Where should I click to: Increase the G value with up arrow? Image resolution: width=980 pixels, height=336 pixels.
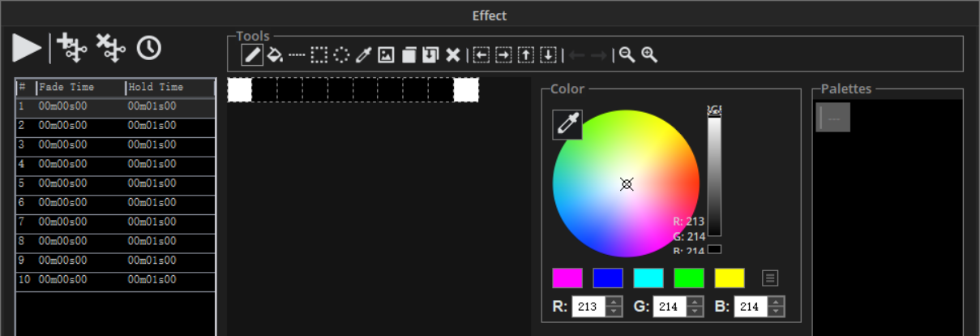point(695,302)
